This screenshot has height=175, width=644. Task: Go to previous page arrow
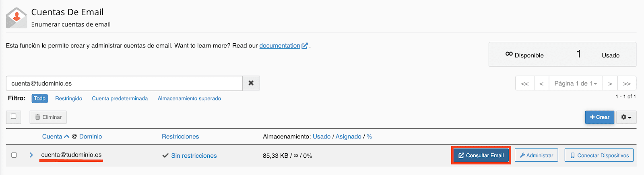tap(541, 83)
